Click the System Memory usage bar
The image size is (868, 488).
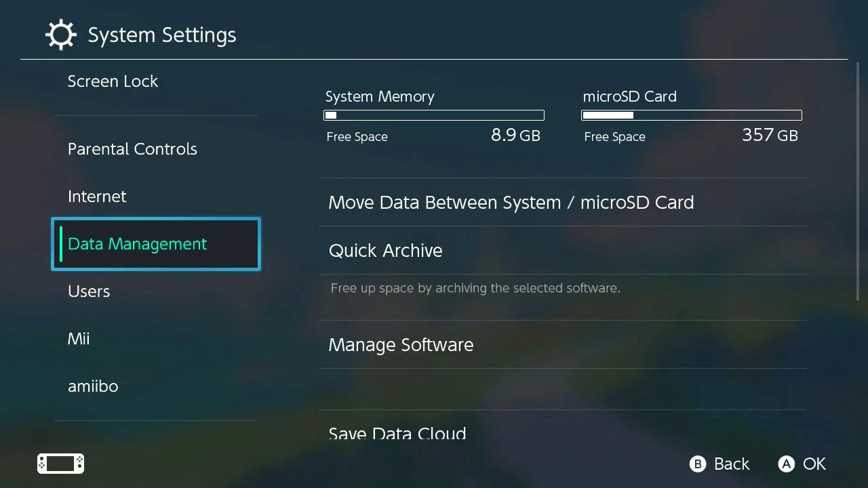point(434,115)
